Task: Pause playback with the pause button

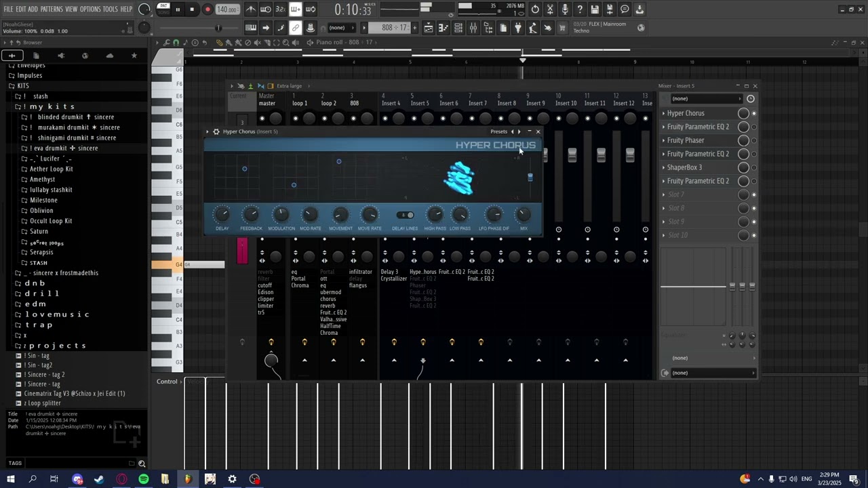Action: 178,9
